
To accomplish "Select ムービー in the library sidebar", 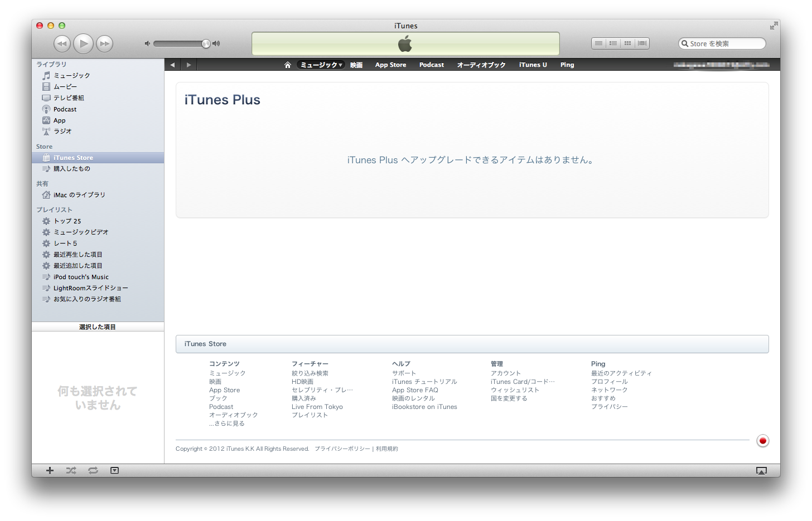I will (98, 86).
